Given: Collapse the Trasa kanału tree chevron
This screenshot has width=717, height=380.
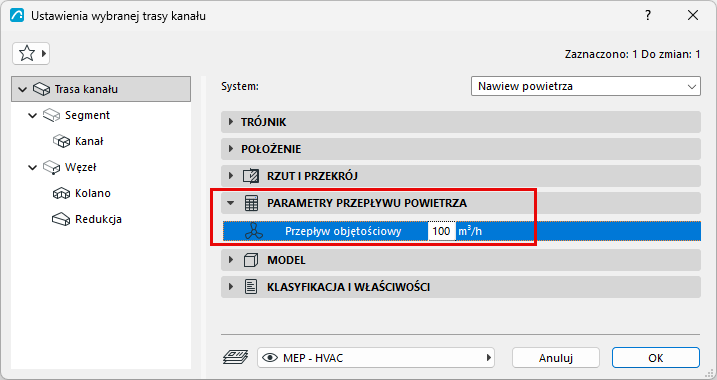Looking at the screenshot, I should coord(22,89).
